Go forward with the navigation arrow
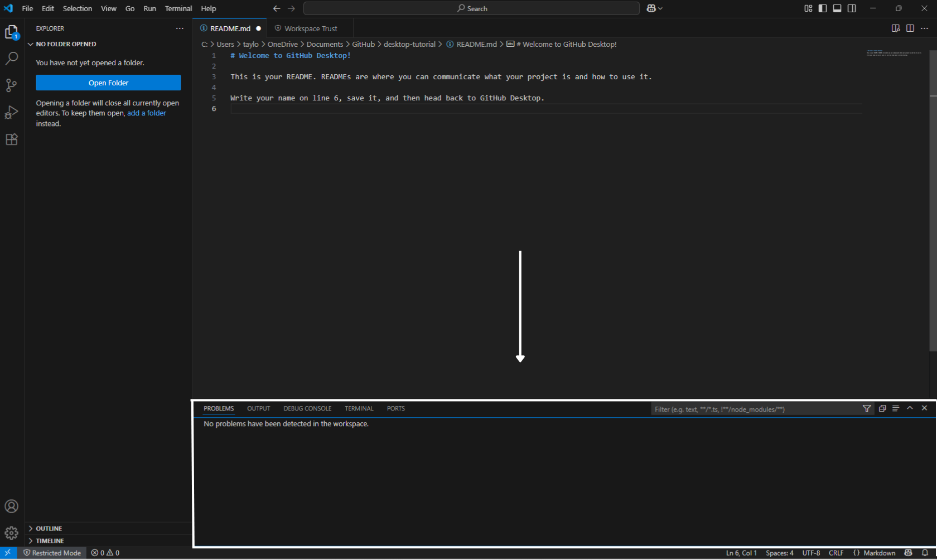The image size is (937, 560). [x=292, y=8]
